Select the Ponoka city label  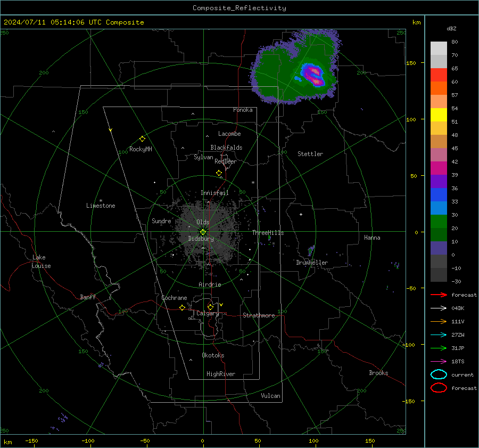(x=243, y=110)
